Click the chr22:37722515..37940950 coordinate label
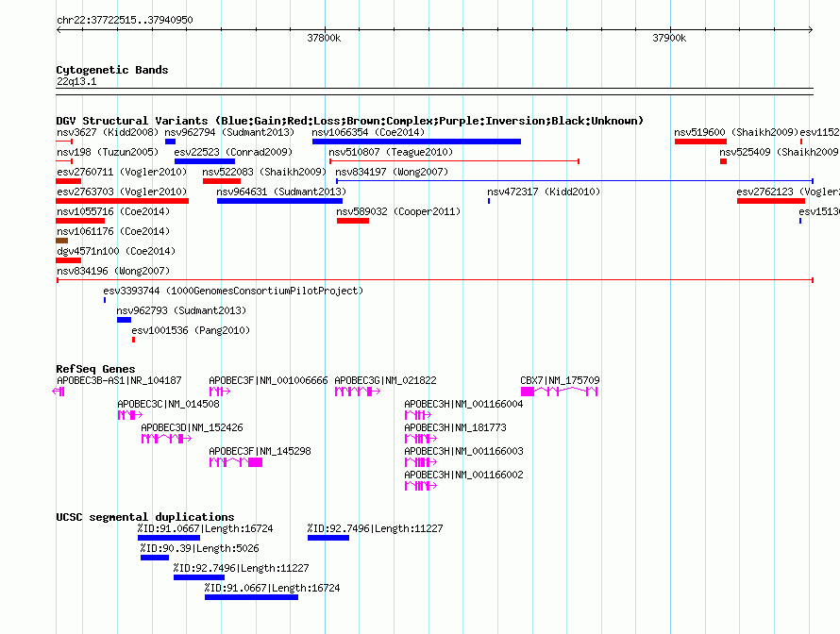 tap(125, 20)
